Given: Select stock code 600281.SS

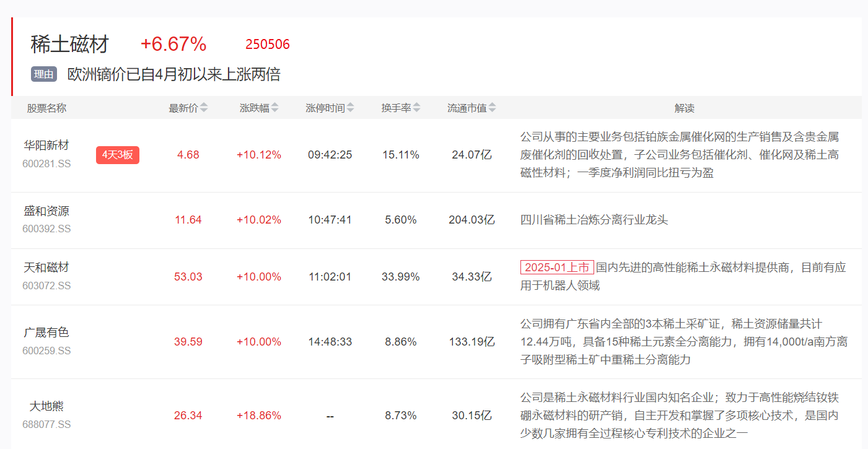Looking at the screenshot, I should pyautogui.click(x=46, y=163).
